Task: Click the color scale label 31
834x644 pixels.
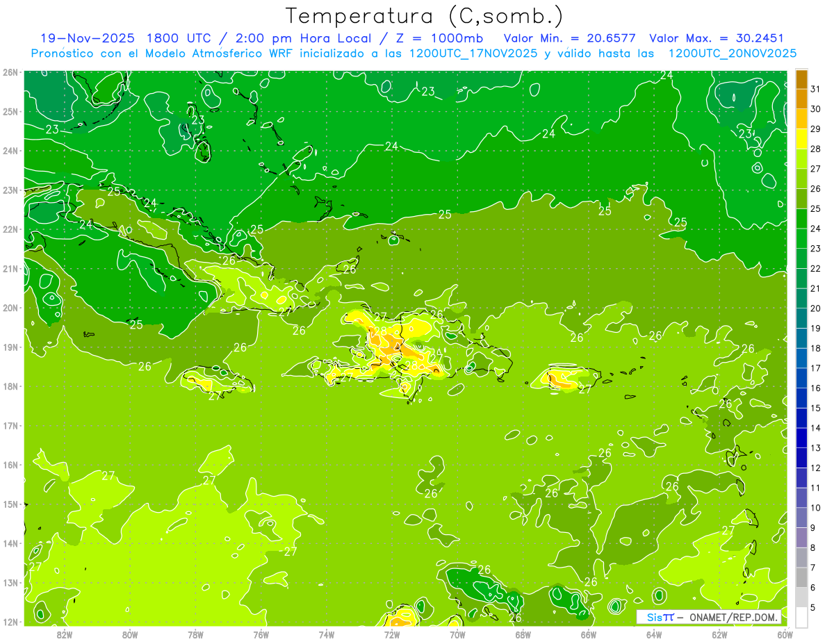Action: click(x=816, y=89)
